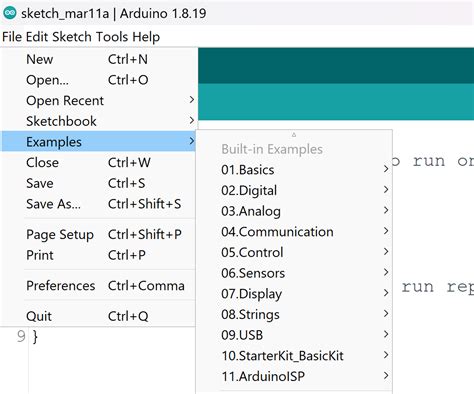Expand the Sketchbook submenu
Image resolution: width=474 pixels, height=394 pixels.
click(98, 121)
